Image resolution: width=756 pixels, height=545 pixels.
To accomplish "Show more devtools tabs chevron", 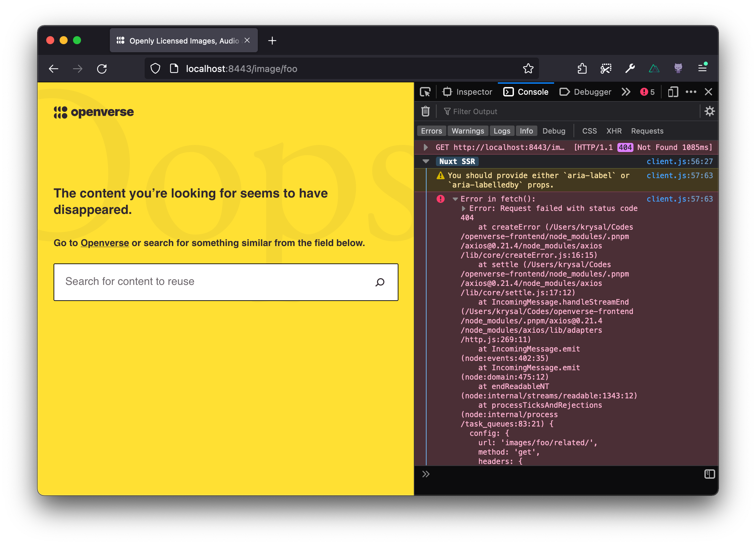I will pos(626,92).
